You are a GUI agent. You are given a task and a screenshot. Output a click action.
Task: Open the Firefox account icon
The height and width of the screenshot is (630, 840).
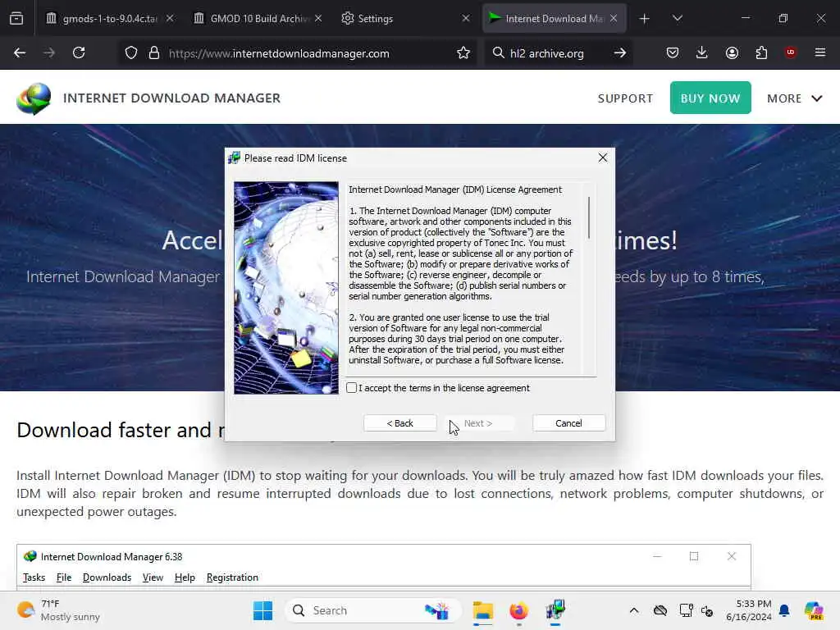click(x=732, y=52)
